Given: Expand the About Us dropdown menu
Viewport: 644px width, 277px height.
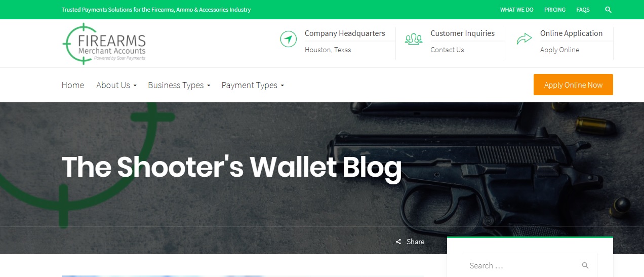Looking at the screenshot, I should pyautogui.click(x=116, y=85).
